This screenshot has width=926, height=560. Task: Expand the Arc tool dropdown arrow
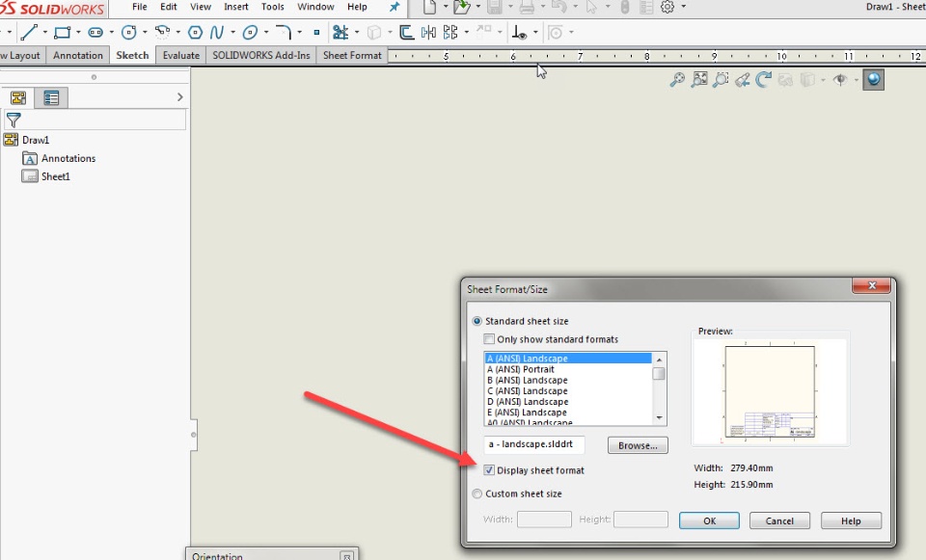[x=177, y=33]
